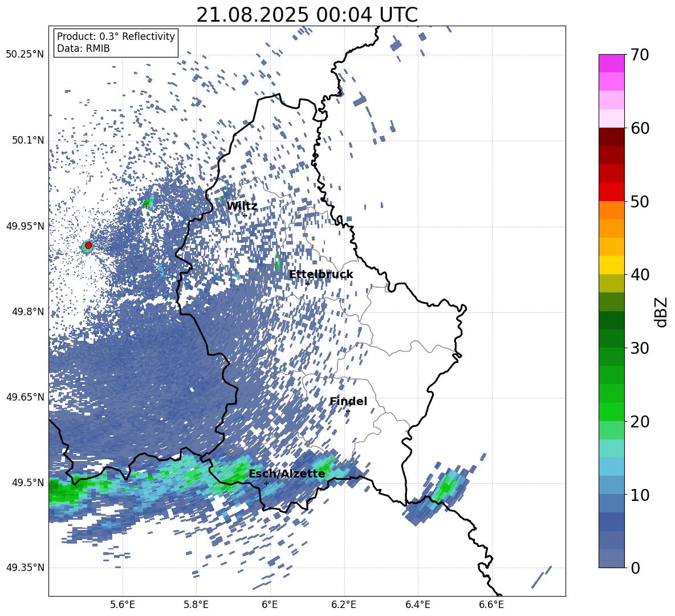The width and height of the screenshot is (675, 616).
Task: Click the 49.95°N latitude label
Action: click(25, 226)
